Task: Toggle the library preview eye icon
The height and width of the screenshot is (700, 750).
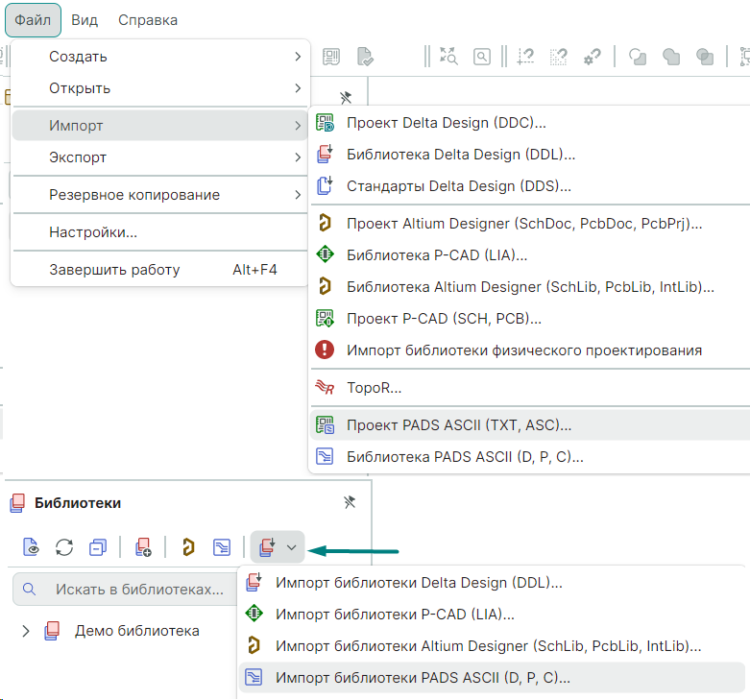Action: click(x=32, y=547)
